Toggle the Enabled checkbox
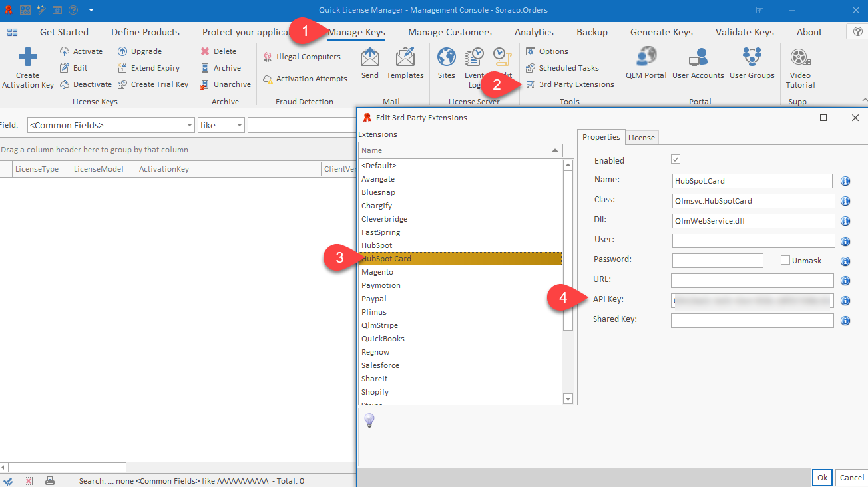 [676, 160]
